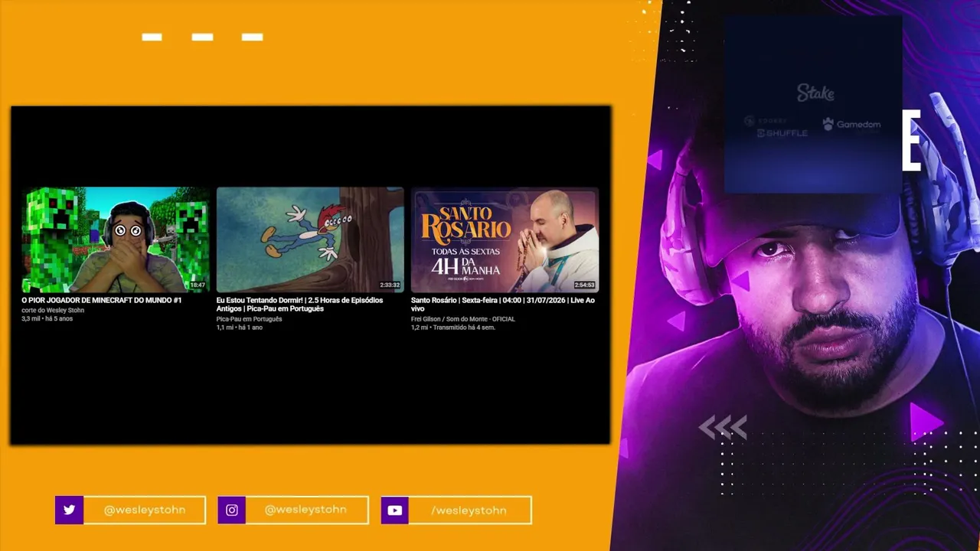This screenshot has width=980, height=551.
Task: Click title 'Eu Estou Tentando Dormir!' video
Action: coord(299,305)
